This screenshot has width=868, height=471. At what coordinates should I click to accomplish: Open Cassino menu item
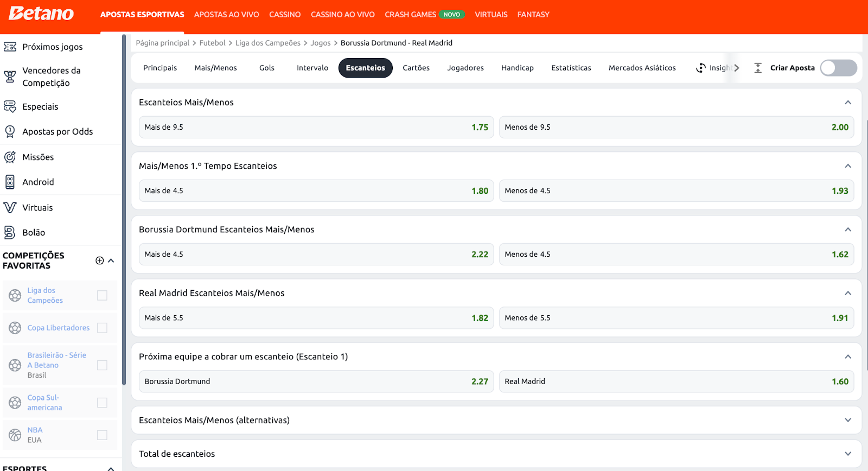[x=285, y=15]
